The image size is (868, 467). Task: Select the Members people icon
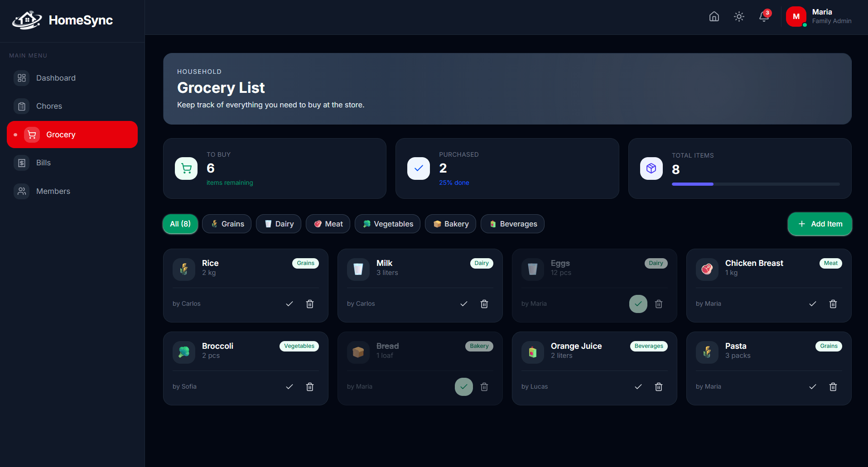(x=21, y=191)
